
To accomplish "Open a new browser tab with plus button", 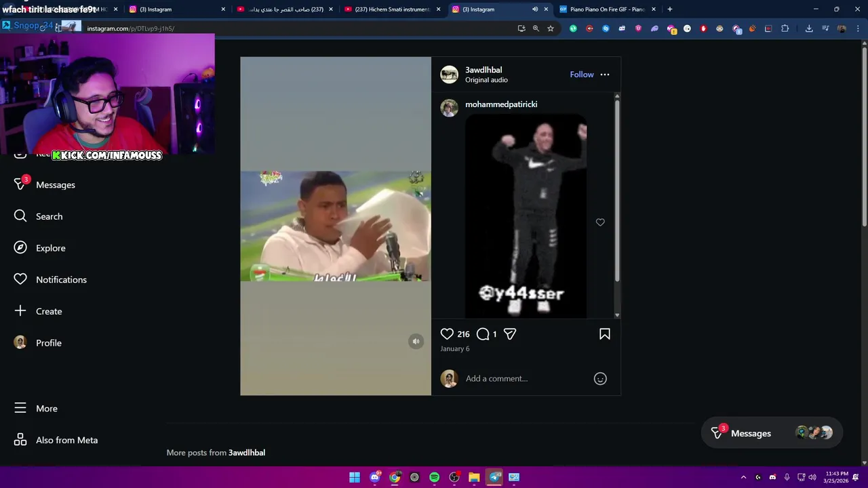I will [x=670, y=9].
